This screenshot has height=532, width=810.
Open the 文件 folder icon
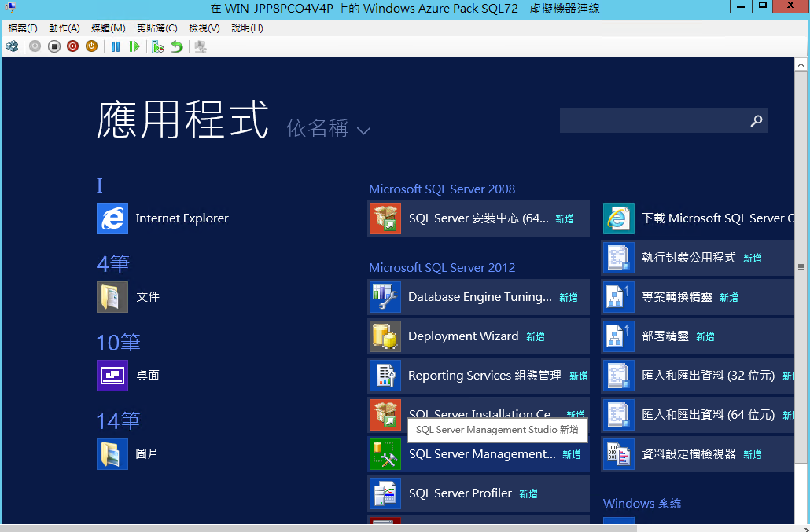pos(112,297)
